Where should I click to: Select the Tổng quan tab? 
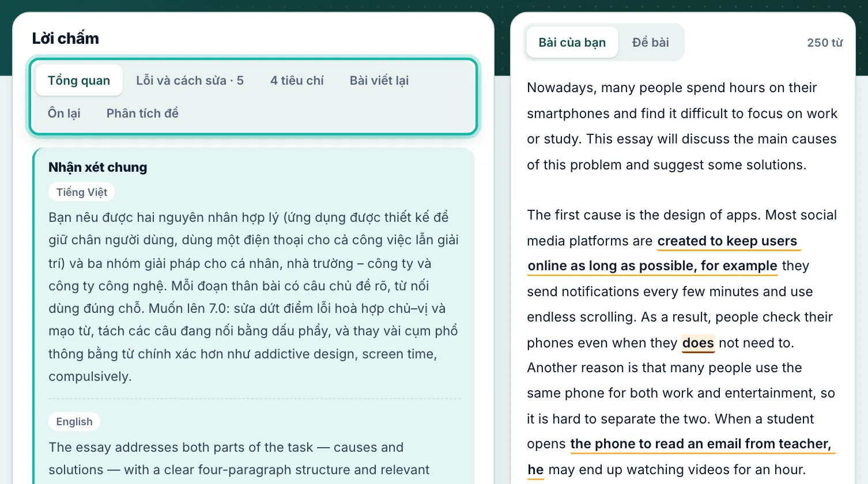point(79,80)
